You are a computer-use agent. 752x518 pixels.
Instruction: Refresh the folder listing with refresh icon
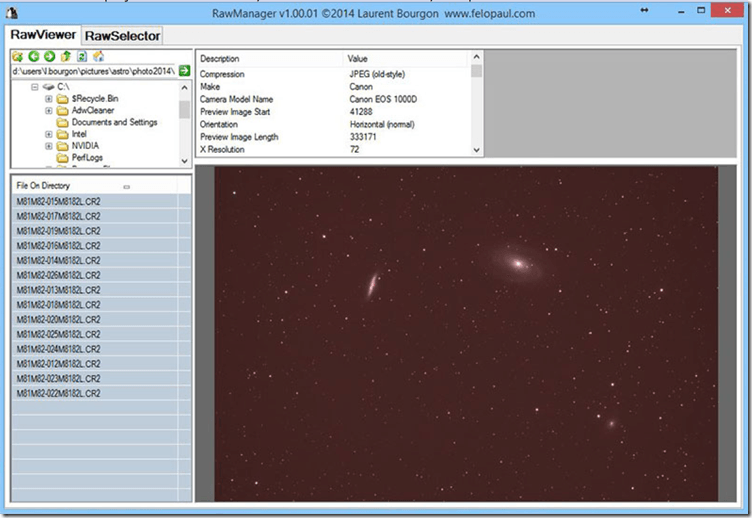pyautogui.click(x=82, y=57)
